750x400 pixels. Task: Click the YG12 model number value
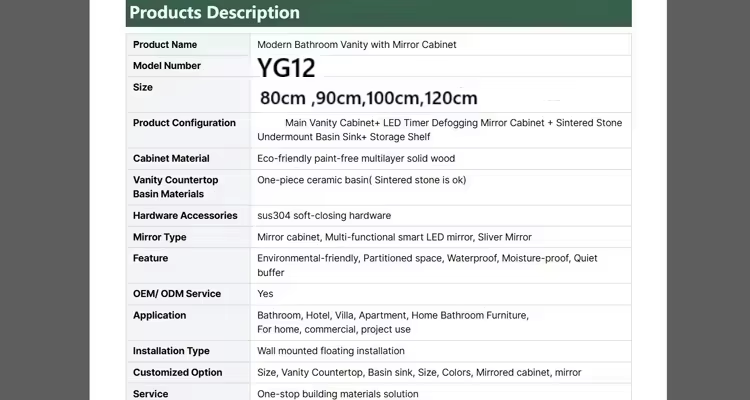coord(286,68)
